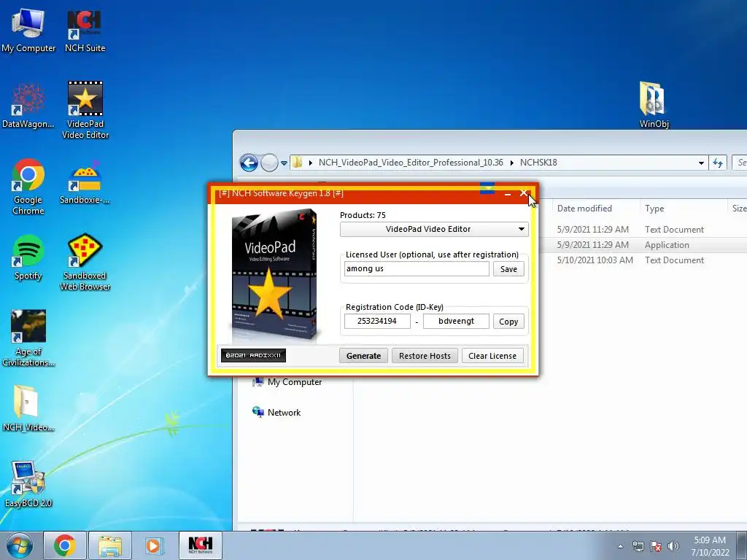Select the Spotify desktop shortcut
Viewport: 747px width, 560px height.
[x=28, y=257]
